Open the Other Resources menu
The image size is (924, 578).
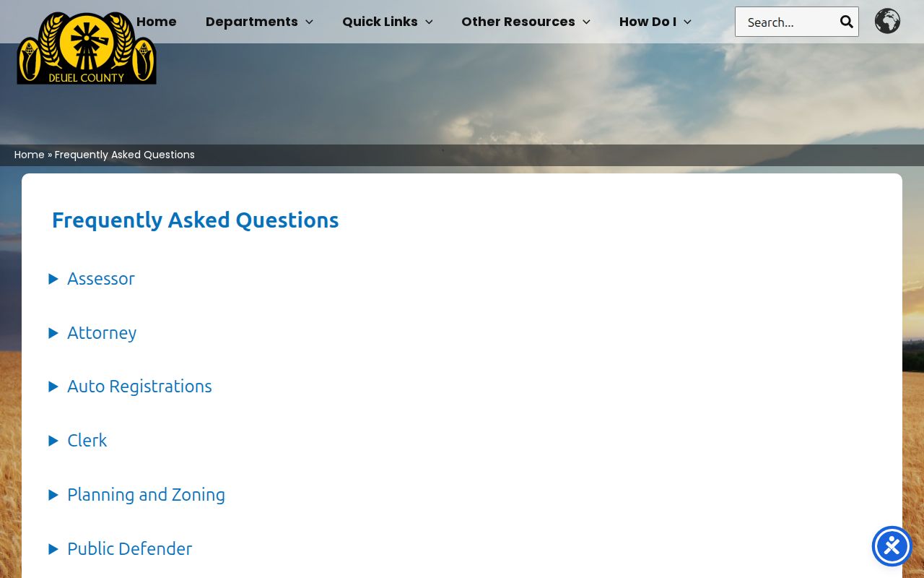(x=526, y=22)
